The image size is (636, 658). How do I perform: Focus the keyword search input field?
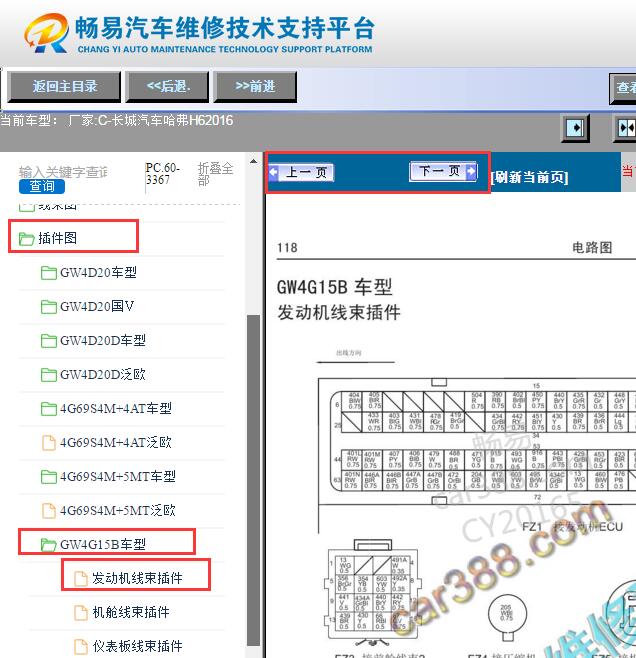[x=63, y=172]
